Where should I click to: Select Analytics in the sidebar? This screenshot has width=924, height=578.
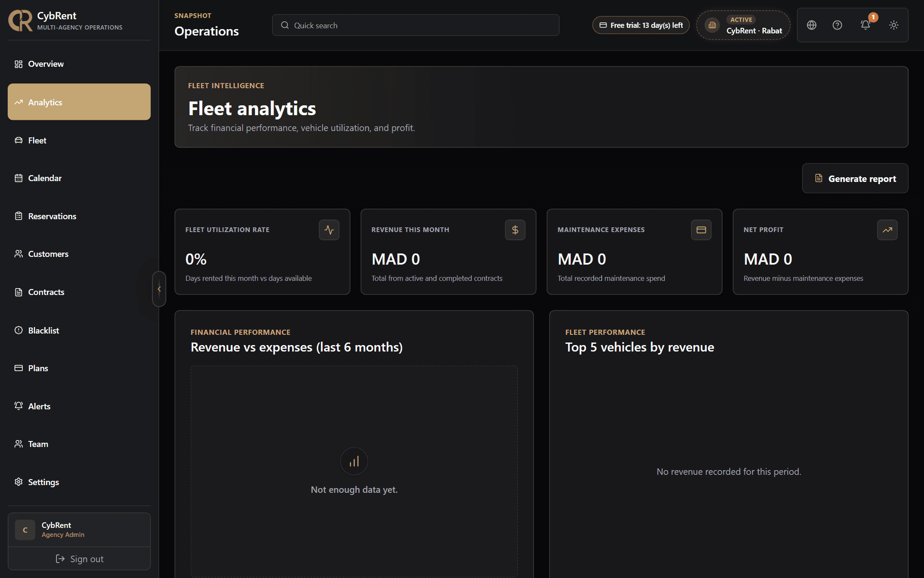coord(79,102)
